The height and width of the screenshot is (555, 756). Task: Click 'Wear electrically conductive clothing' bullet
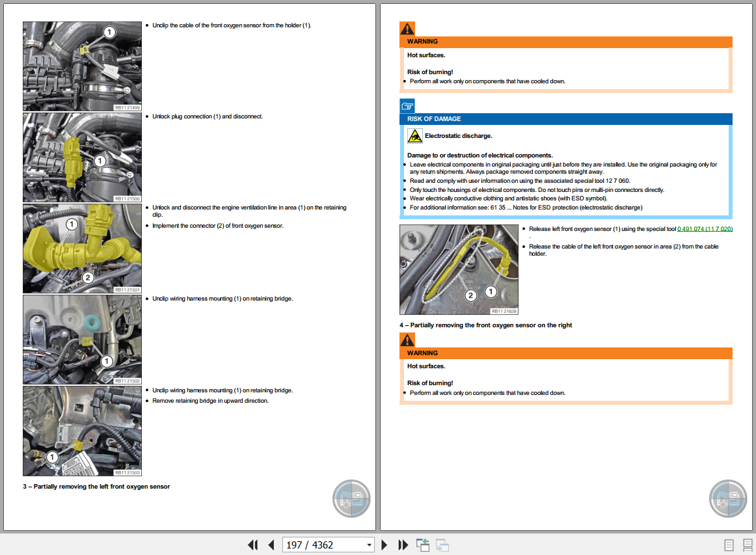(509, 198)
